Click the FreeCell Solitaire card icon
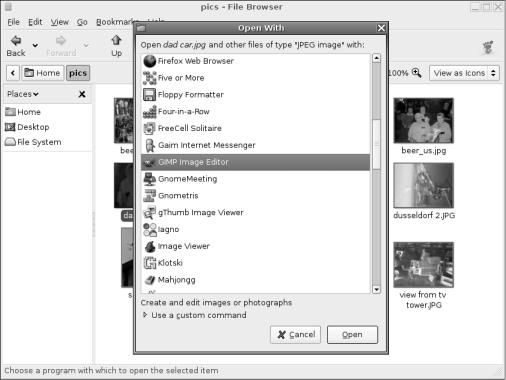This screenshot has height=380, width=506. 150,128
